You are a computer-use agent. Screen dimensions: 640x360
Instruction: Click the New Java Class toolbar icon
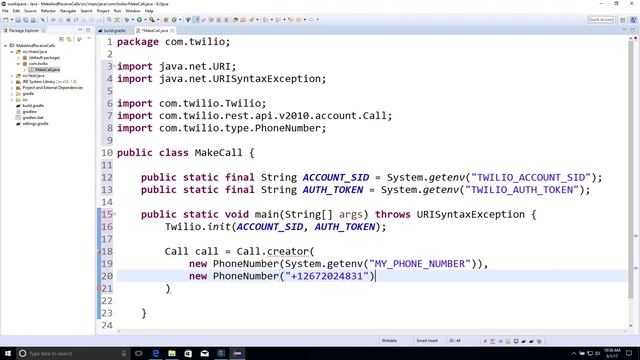point(174,20)
